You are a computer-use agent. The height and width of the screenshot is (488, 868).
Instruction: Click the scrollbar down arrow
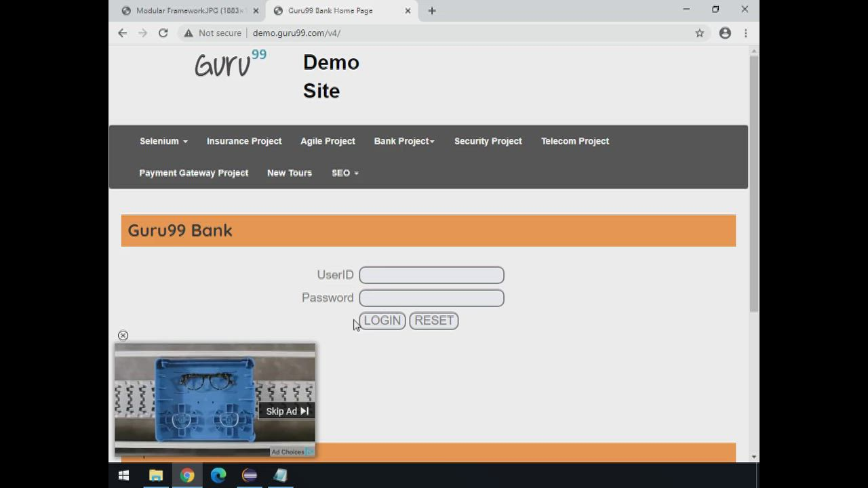pos(754,457)
